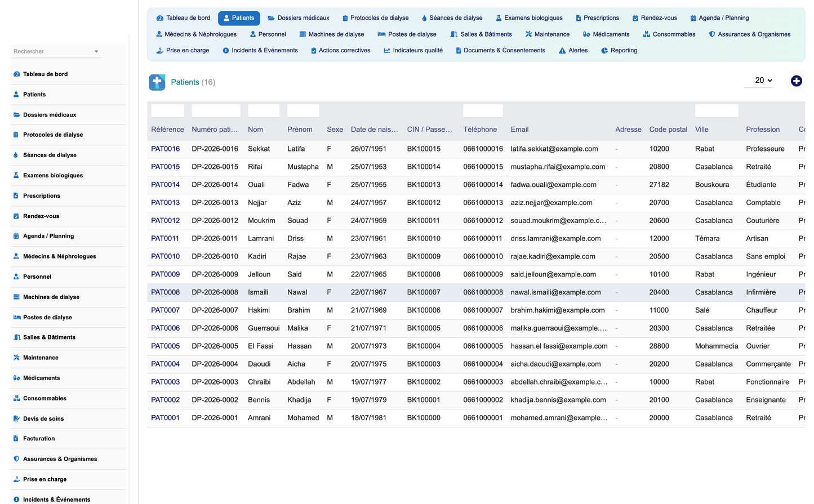Click the blue plus add-patient icon
Viewport: 814px width, 504px height.
[x=796, y=81]
